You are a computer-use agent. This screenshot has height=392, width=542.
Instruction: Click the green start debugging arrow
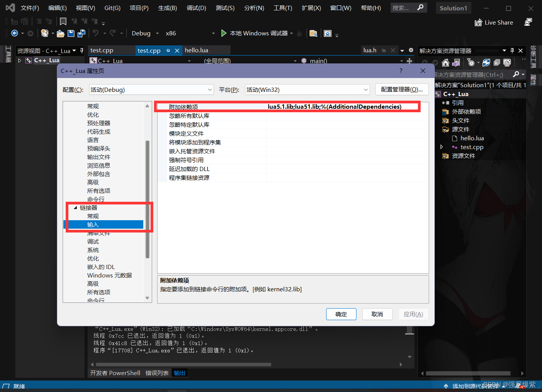(x=224, y=33)
